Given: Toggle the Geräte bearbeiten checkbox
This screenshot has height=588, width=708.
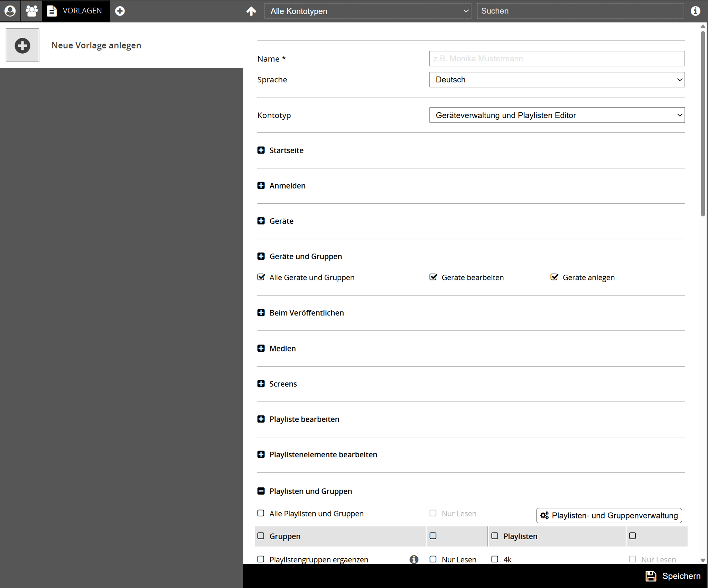Looking at the screenshot, I should point(433,277).
